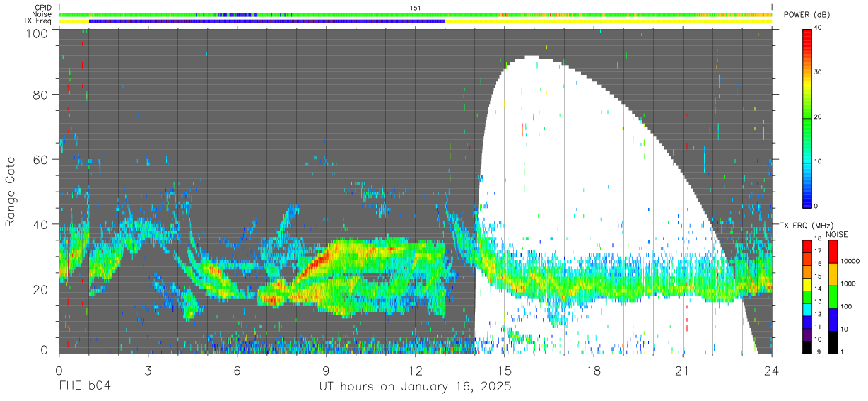The height and width of the screenshot is (401, 868).
Task: Click the 9 tick on the UT hours axis
Action: click(x=327, y=370)
